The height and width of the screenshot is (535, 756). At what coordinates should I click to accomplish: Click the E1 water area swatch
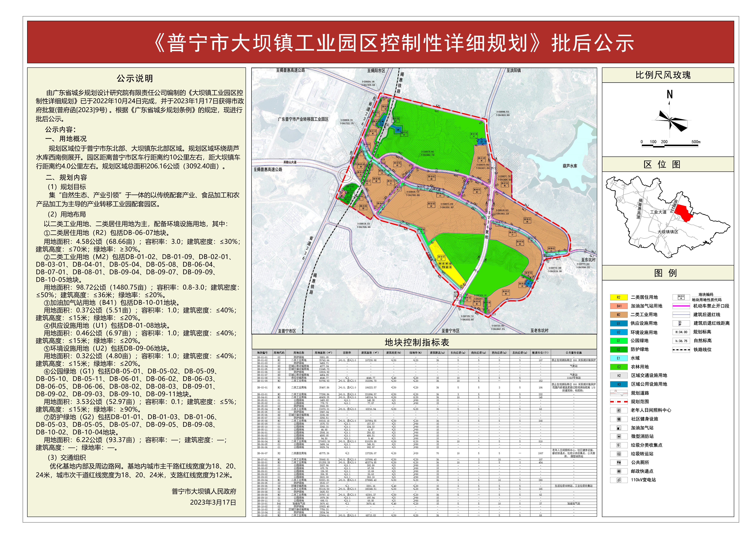point(619,358)
